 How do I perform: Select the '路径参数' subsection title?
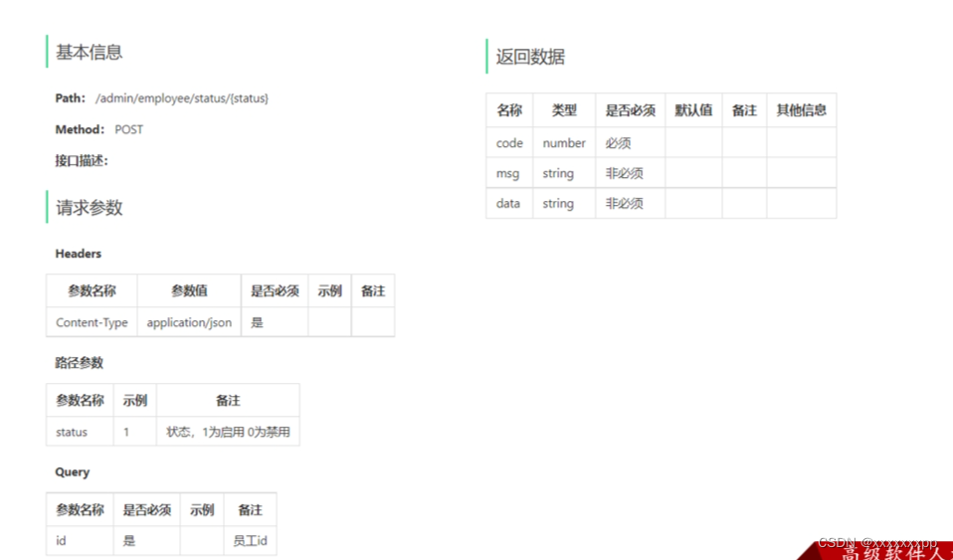79,363
